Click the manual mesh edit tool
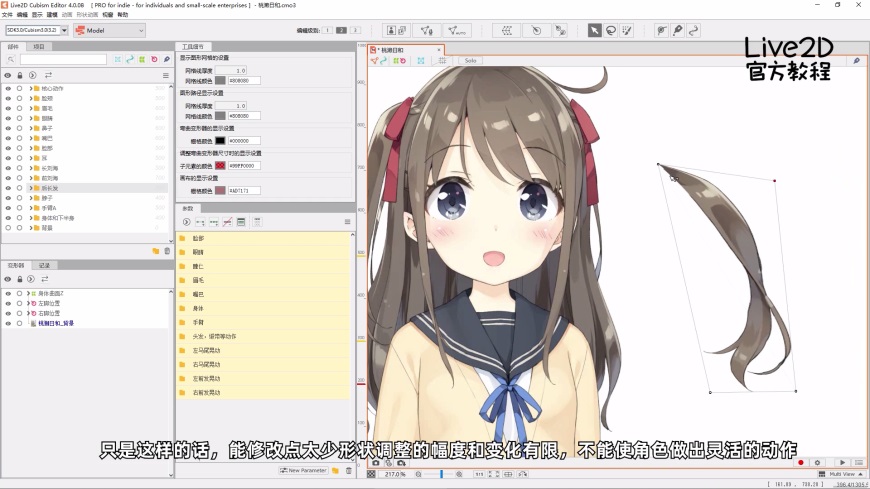Viewport: 870px width, 489px height. 427,31
